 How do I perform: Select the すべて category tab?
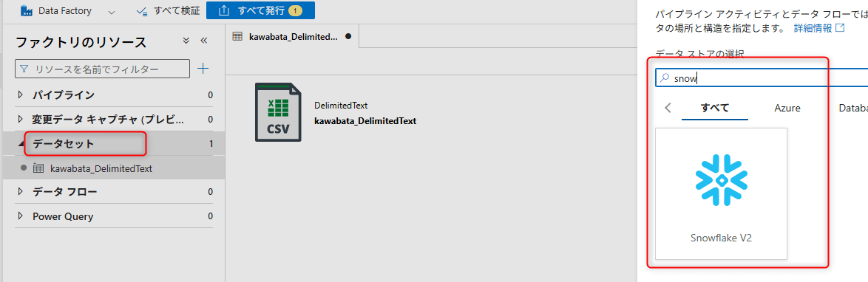click(x=715, y=108)
